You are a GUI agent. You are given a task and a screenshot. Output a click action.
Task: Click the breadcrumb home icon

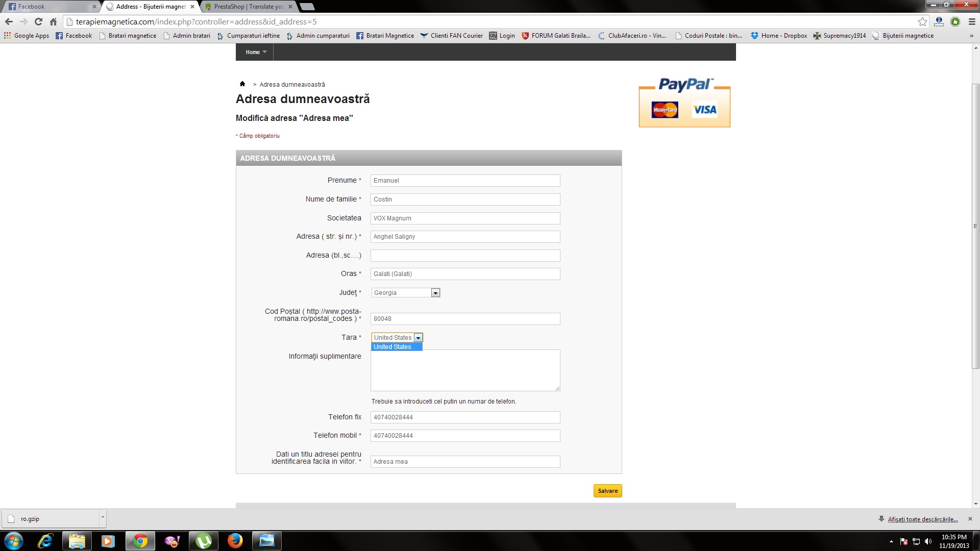(242, 84)
